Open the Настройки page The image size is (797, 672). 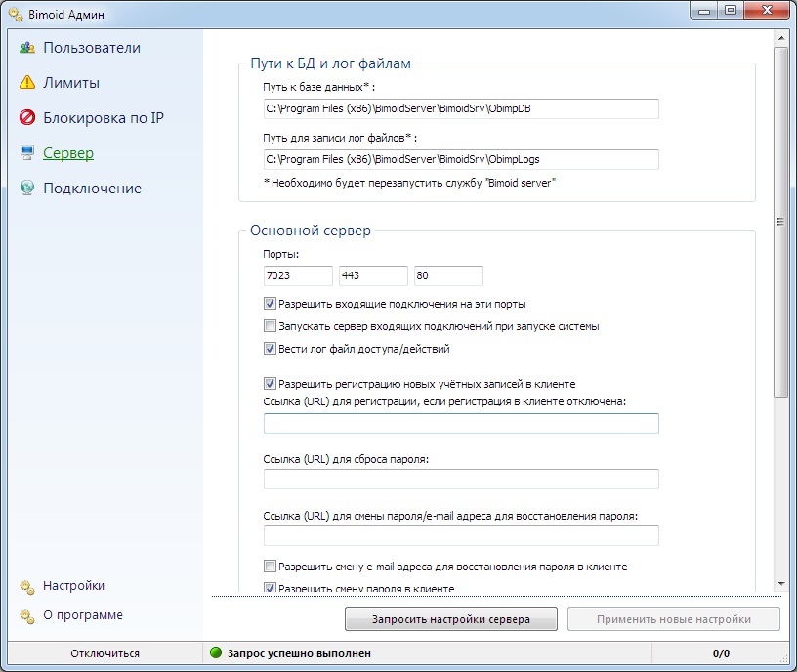coord(73,586)
